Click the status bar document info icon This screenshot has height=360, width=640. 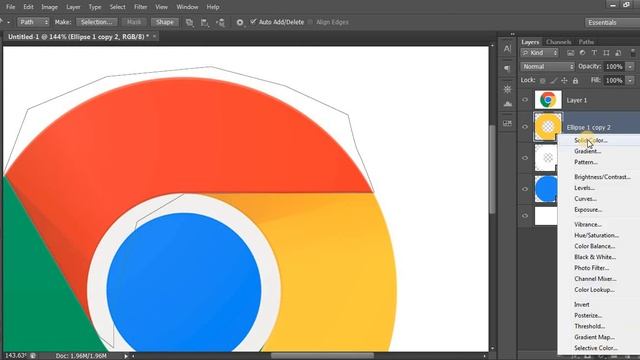tap(33, 356)
